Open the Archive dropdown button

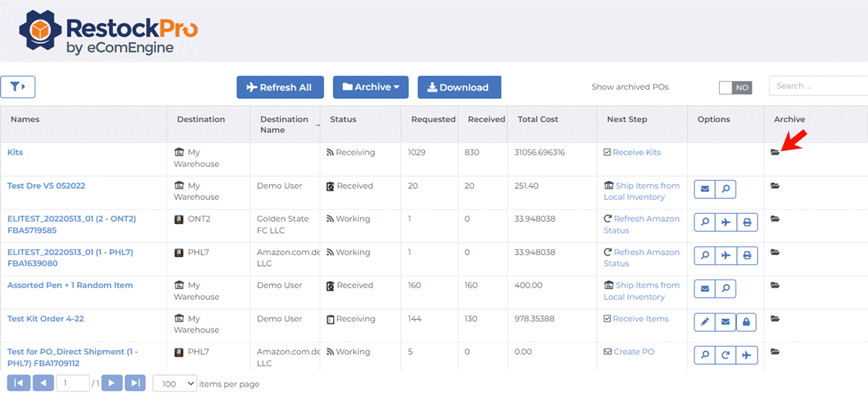pyautogui.click(x=370, y=87)
